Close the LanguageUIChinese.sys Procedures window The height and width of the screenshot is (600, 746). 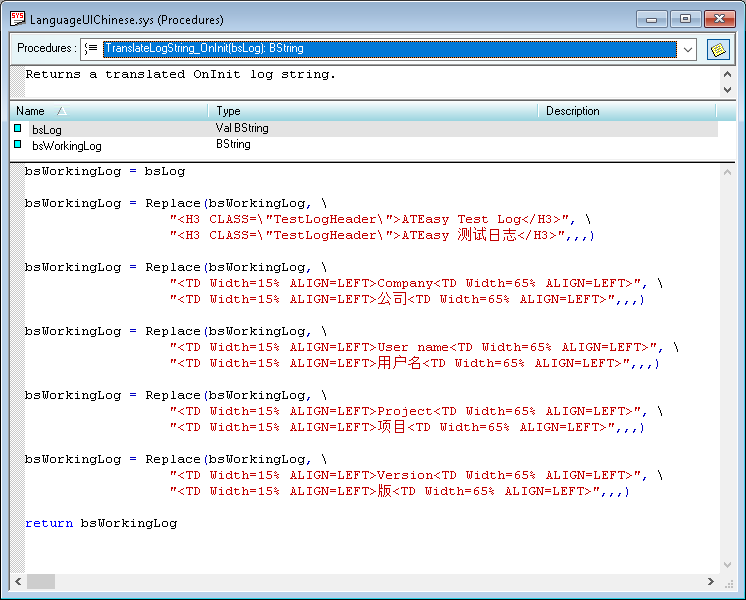click(x=719, y=19)
